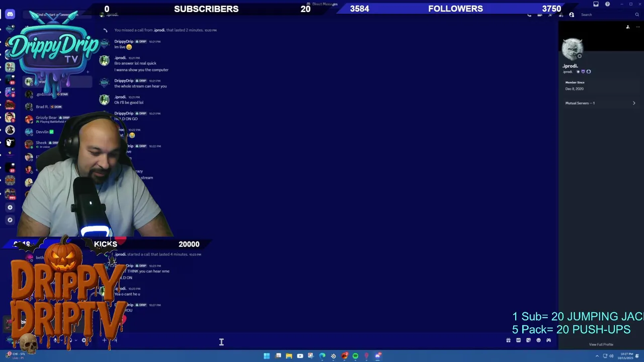Open the emoji picker in message bar
Screen dimensions: 644x362
tap(538, 340)
